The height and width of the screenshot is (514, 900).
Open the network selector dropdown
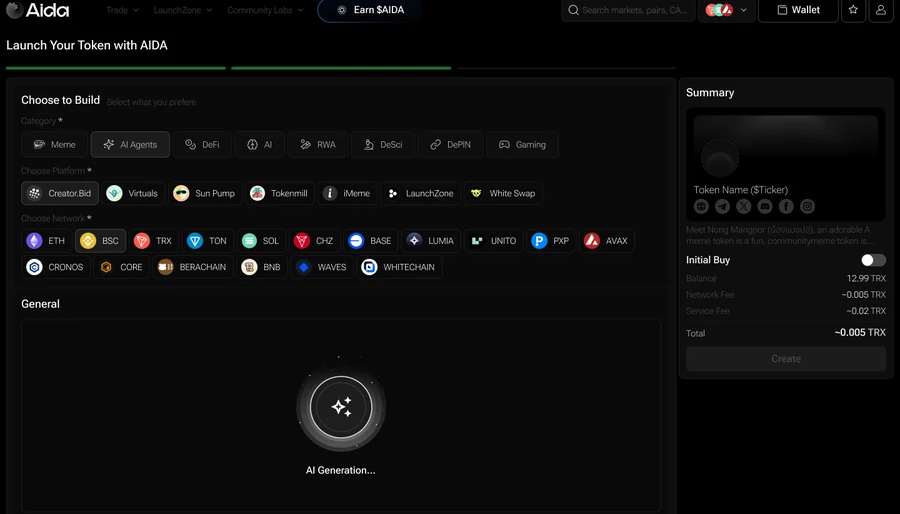tap(726, 10)
